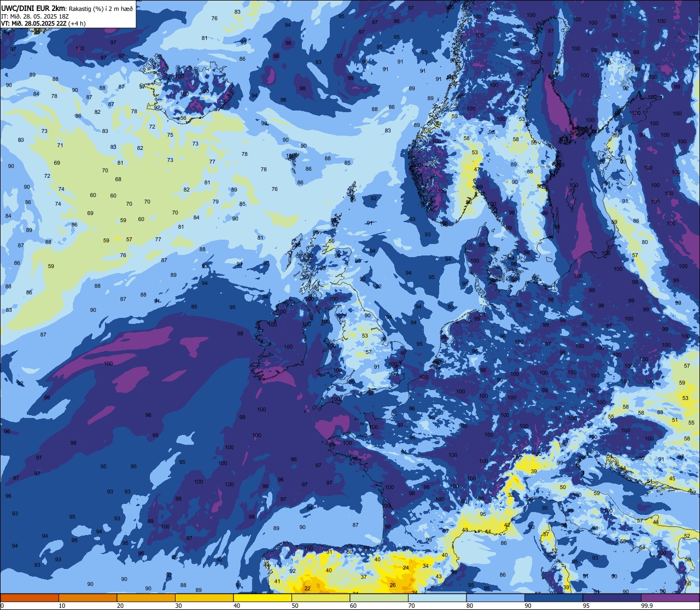The height and width of the screenshot is (610, 700).
Task: Click the 0–10 dark orange-red legend segment
Action: click(30, 597)
